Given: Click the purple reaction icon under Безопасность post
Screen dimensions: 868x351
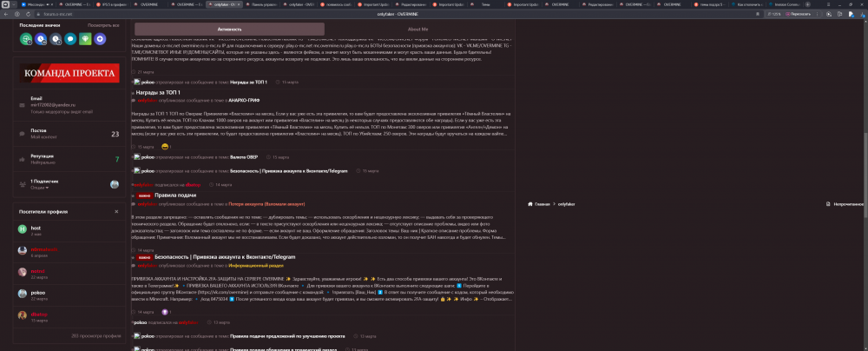Looking at the screenshot, I should click(164, 312).
